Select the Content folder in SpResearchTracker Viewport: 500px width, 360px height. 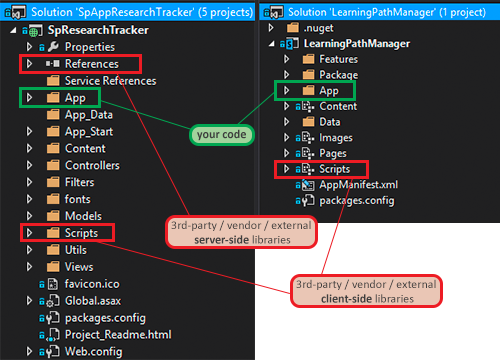click(x=85, y=148)
